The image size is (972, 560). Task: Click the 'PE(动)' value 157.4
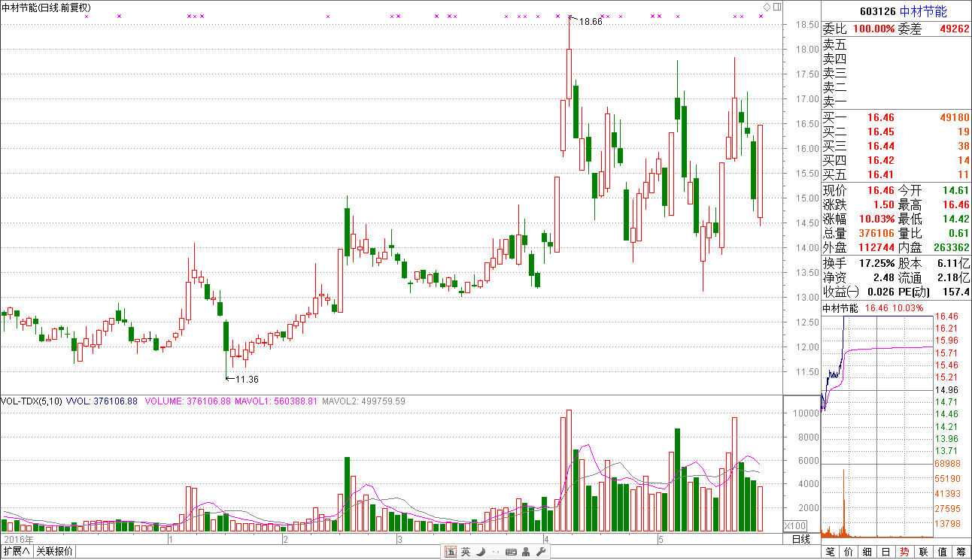pyautogui.click(x=958, y=292)
